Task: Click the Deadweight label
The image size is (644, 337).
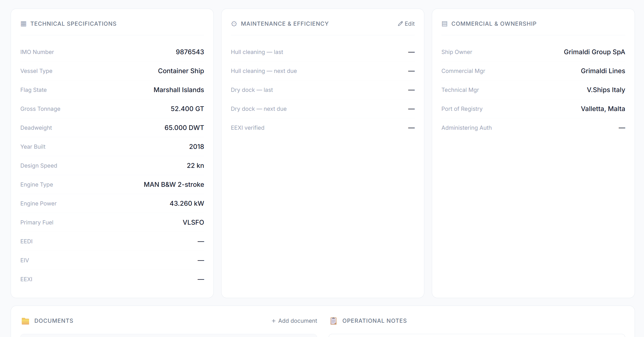Action: coord(36,128)
